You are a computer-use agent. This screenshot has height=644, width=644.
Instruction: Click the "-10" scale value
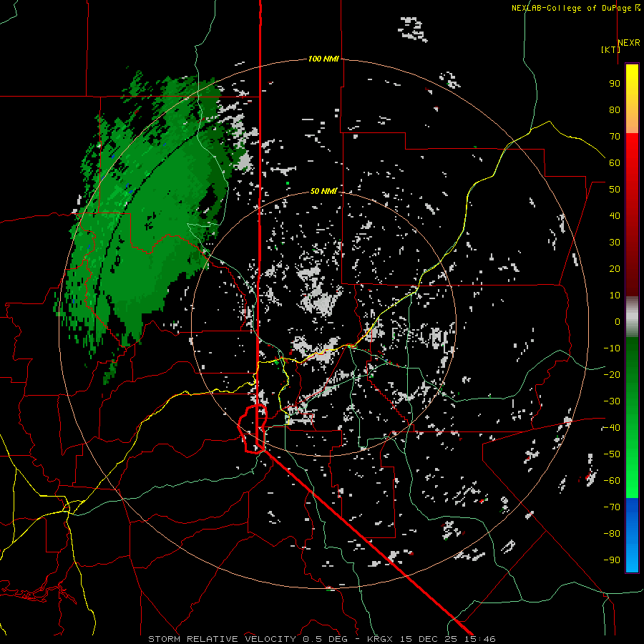coord(612,348)
